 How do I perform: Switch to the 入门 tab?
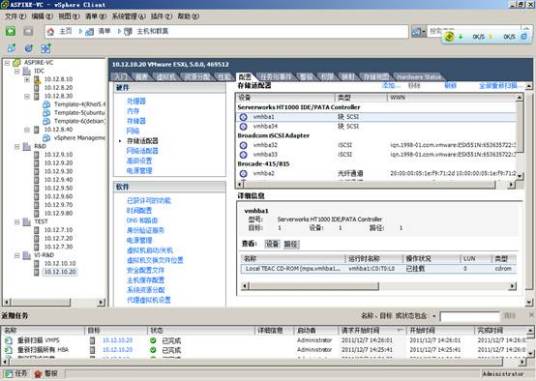pos(121,77)
